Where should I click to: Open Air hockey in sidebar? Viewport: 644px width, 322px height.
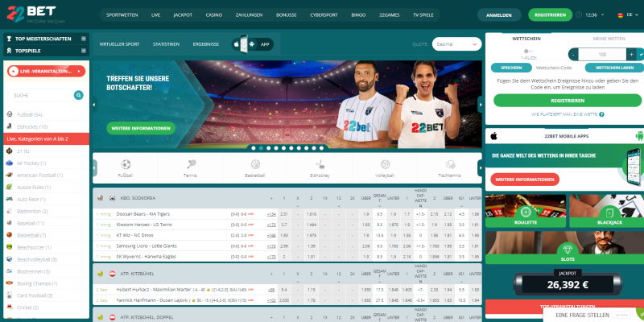coord(46,163)
